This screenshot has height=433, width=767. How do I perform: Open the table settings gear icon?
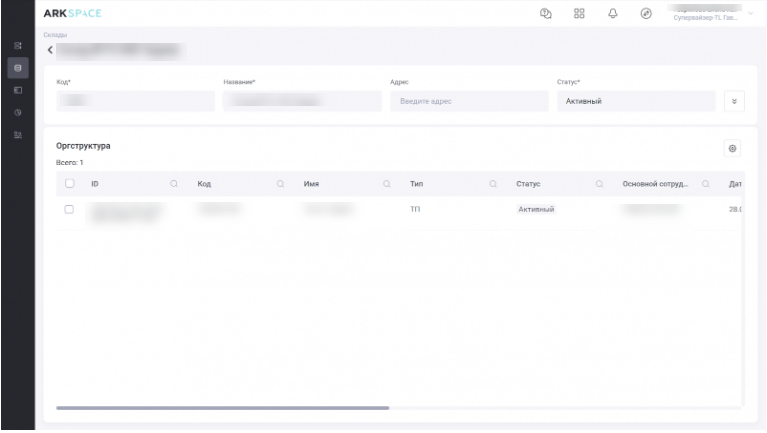coord(732,148)
